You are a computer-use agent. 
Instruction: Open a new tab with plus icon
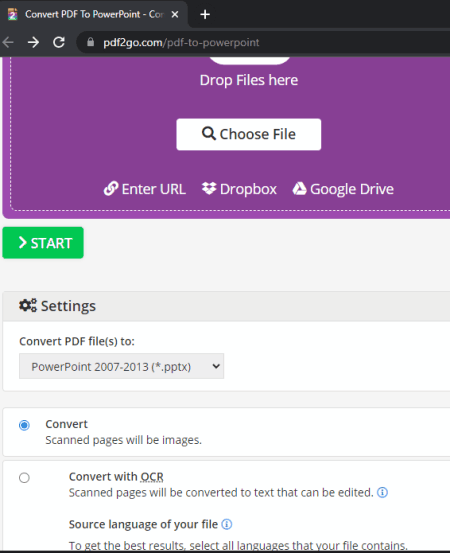[205, 14]
